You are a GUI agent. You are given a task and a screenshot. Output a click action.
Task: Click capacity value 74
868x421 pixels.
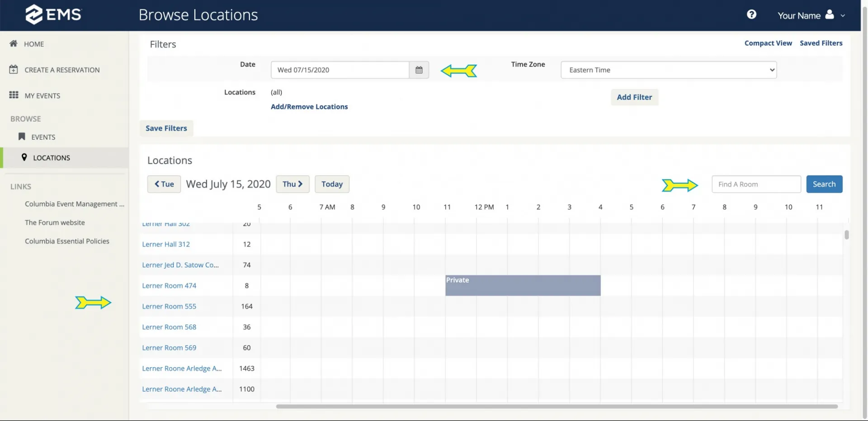(247, 265)
